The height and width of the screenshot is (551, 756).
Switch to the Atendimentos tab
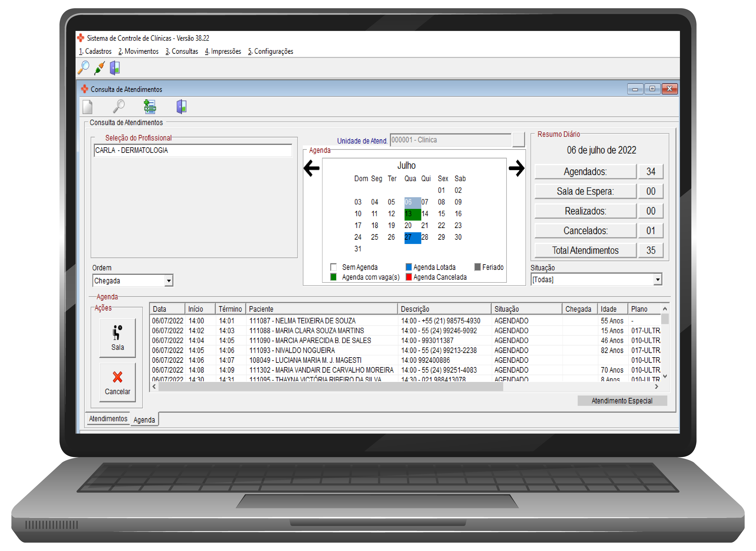click(108, 419)
